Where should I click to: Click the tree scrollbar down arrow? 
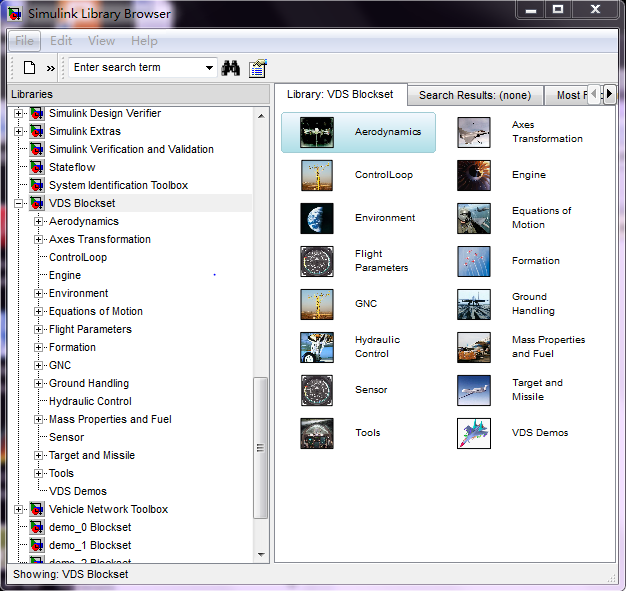(261, 555)
